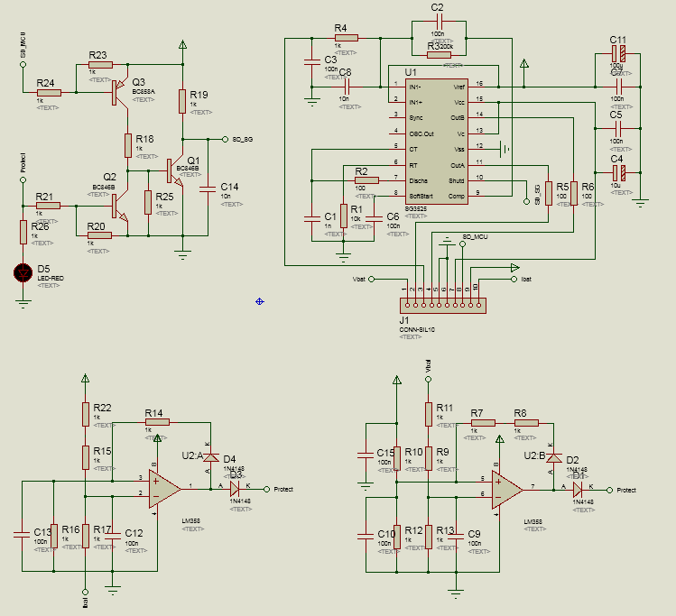Click the 'SG3525' part value text

(415, 209)
